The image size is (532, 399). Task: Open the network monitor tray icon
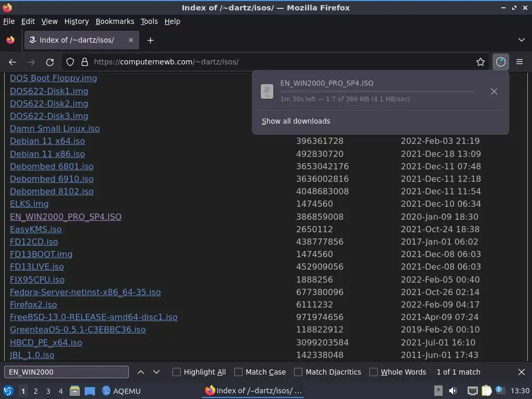coord(473,391)
